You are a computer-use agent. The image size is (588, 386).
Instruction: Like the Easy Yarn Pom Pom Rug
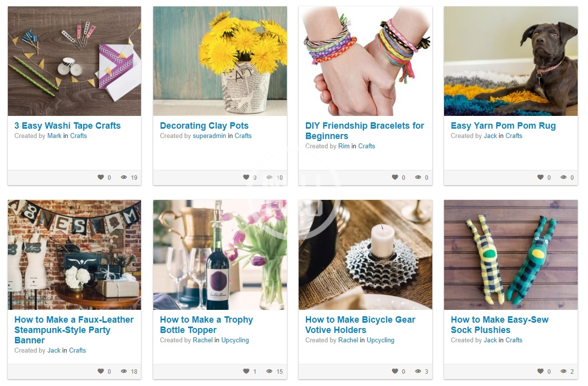click(x=540, y=177)
